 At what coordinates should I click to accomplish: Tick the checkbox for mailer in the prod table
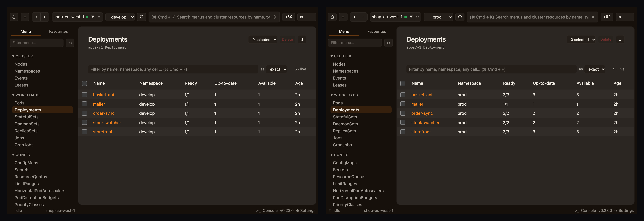(403, 104)
